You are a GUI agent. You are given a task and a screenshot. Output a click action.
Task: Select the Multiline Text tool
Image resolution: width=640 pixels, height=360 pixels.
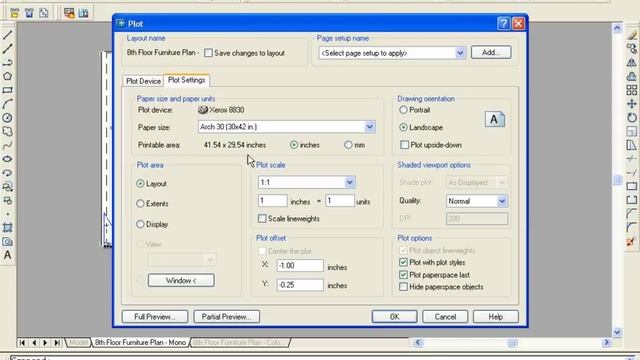pos(7,255)
